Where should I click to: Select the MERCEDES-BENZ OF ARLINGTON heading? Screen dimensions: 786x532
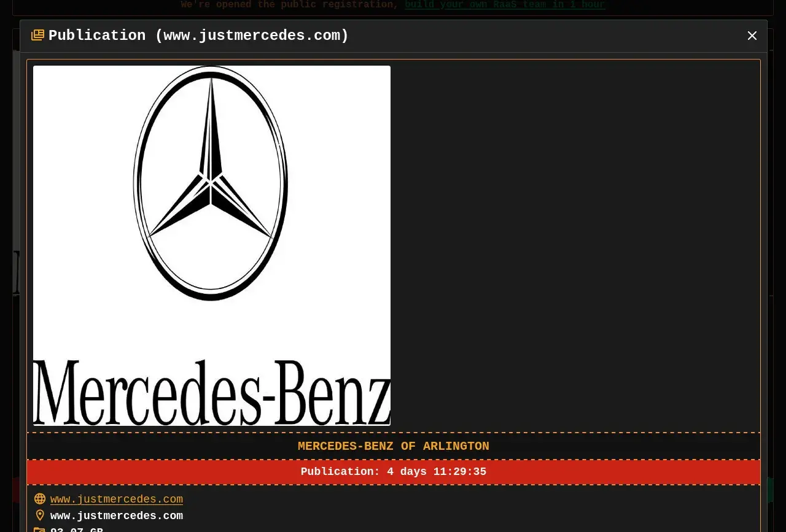tap(393, 446)
